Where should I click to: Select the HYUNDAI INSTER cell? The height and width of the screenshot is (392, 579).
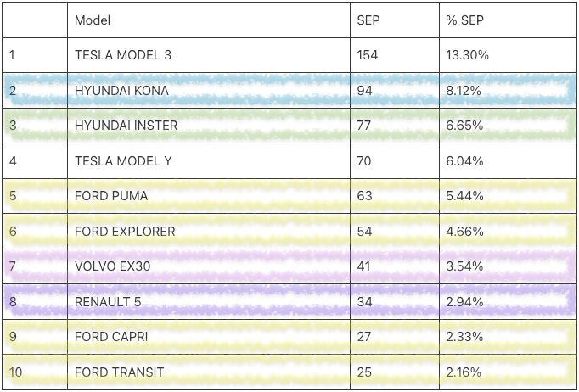(126, 126)
